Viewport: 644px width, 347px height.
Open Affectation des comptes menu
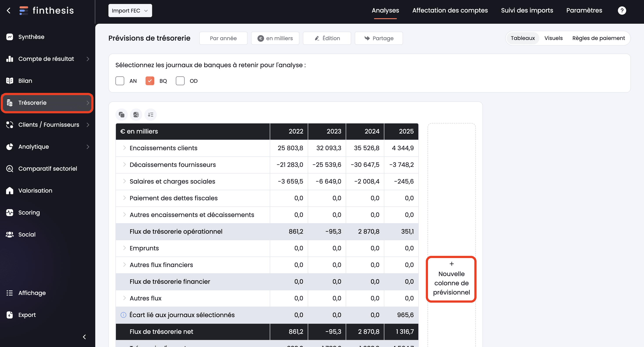click(450, 11)
